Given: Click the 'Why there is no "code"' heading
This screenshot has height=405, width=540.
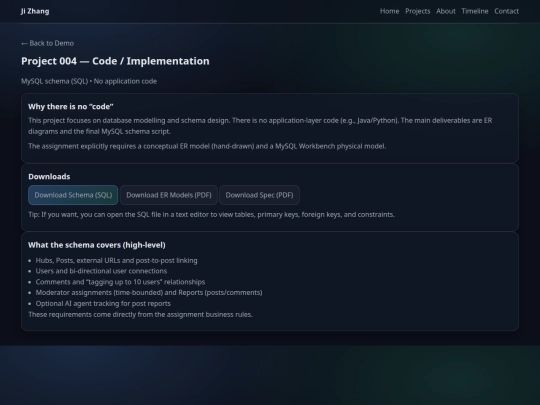Looking at the screenshot, I should click(71, 106).
